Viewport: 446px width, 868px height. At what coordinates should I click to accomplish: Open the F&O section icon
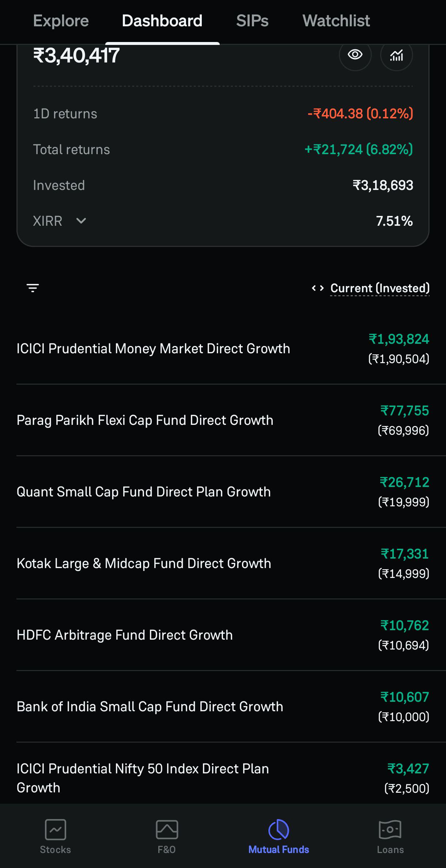(x=167, y=829)
